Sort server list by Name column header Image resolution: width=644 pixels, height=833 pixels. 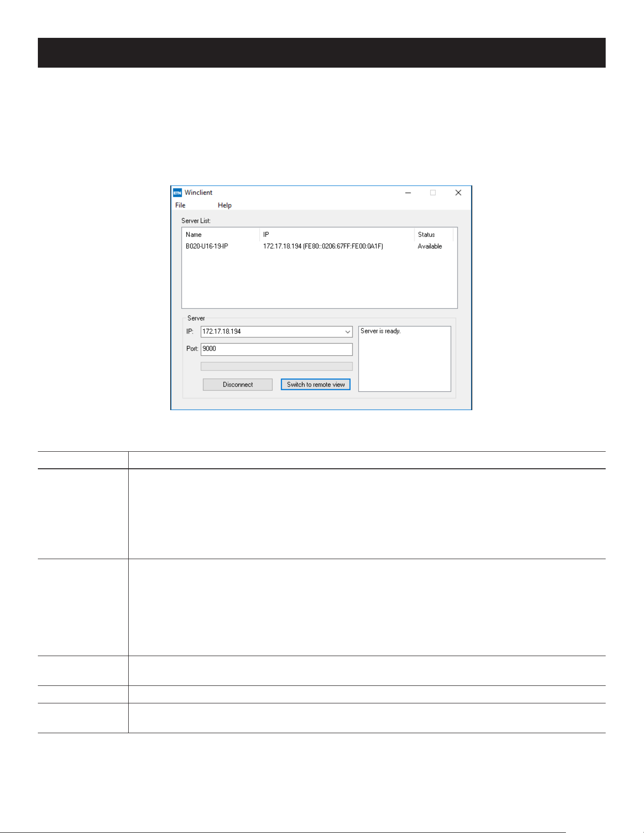221,235
